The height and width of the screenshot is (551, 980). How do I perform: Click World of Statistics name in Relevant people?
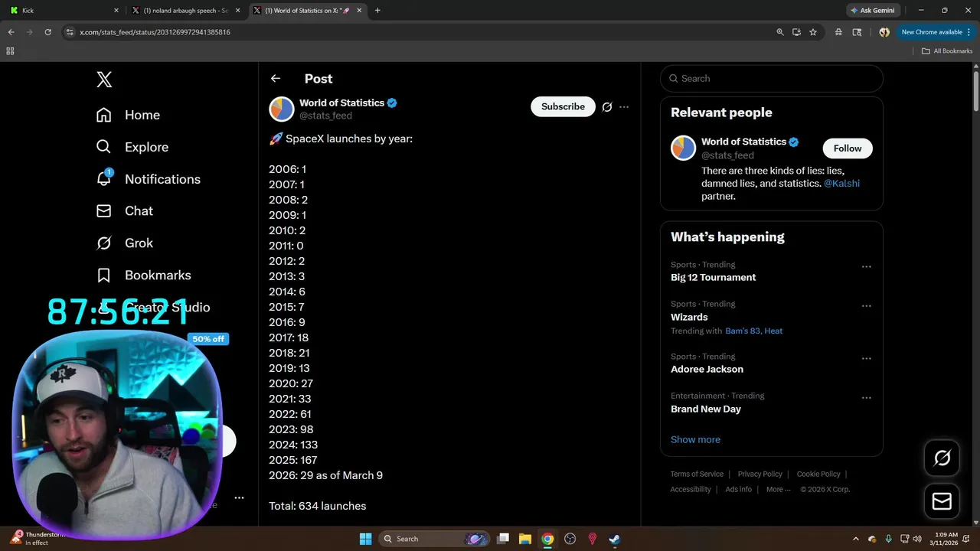click(743, 142)
